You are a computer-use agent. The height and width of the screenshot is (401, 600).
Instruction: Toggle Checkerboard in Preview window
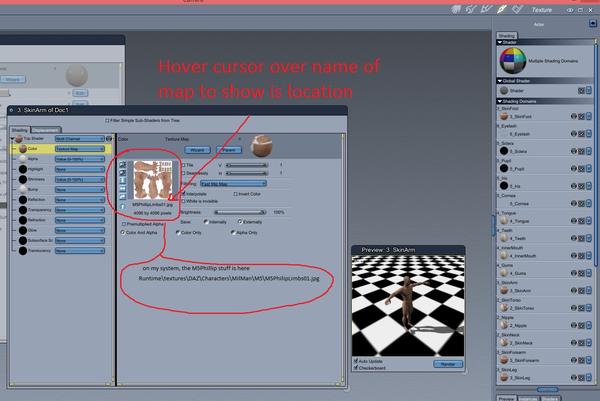(356, 368)
